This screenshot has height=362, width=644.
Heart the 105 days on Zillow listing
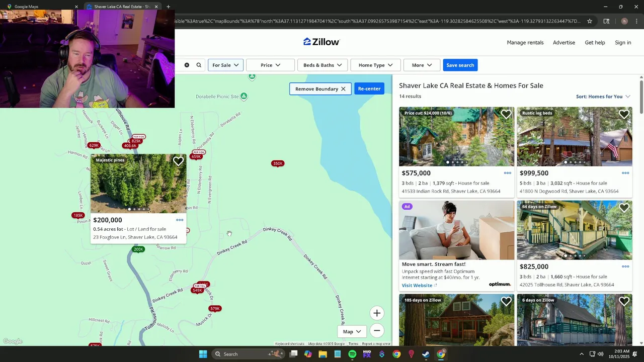[x=506, y=301]
